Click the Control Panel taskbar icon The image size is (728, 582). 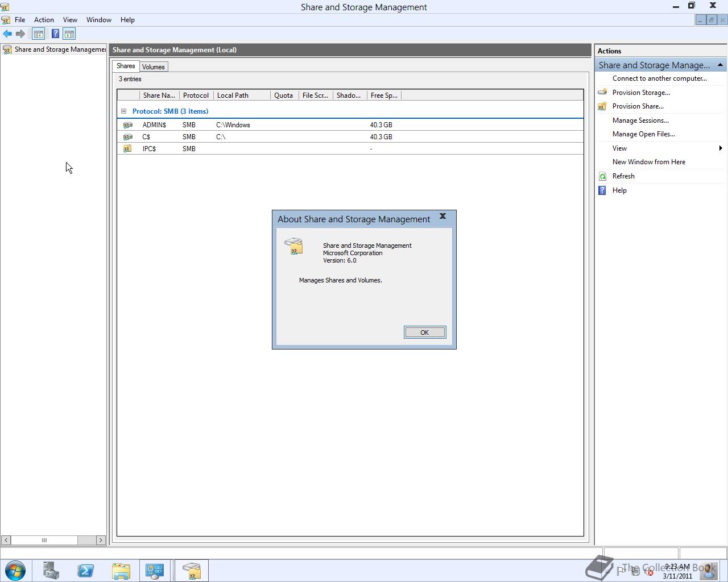[155, 571]
